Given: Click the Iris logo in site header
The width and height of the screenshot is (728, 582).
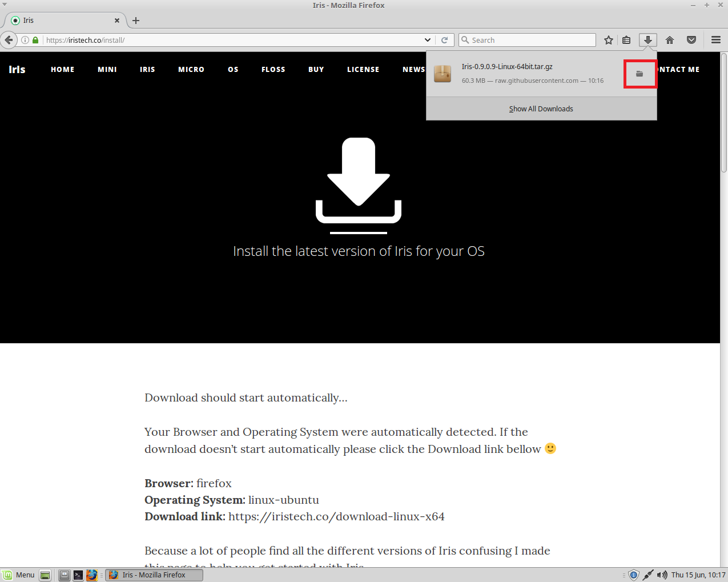Looking at the screenshot, I should [x=17, y=69].
